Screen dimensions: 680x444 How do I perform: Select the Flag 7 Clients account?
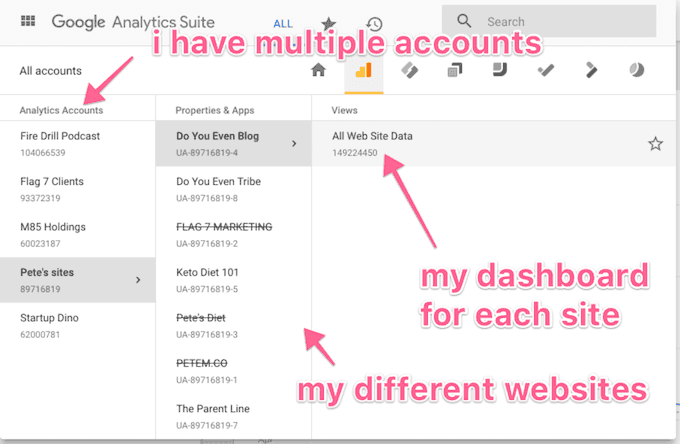[78, 189]
